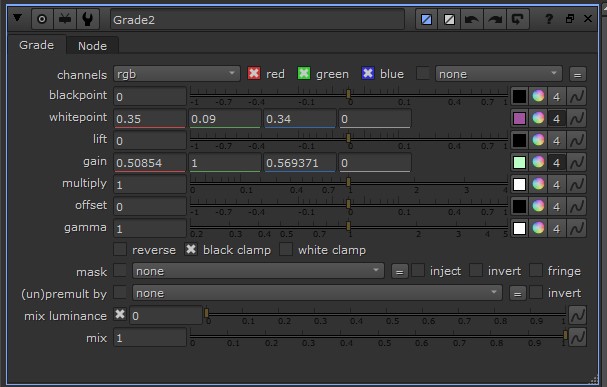The width and height of the screenshot is (607, 387).
Task: Toggle the green channel checkbox
Action: point(304,73)
